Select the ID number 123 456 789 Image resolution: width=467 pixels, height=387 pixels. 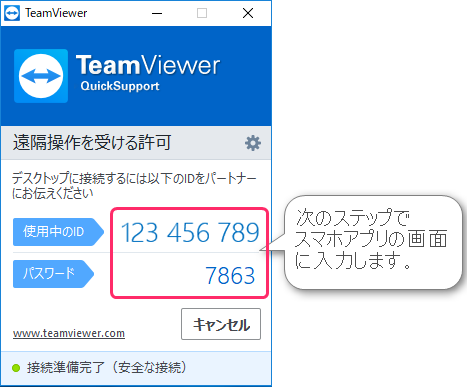[190, 232]
